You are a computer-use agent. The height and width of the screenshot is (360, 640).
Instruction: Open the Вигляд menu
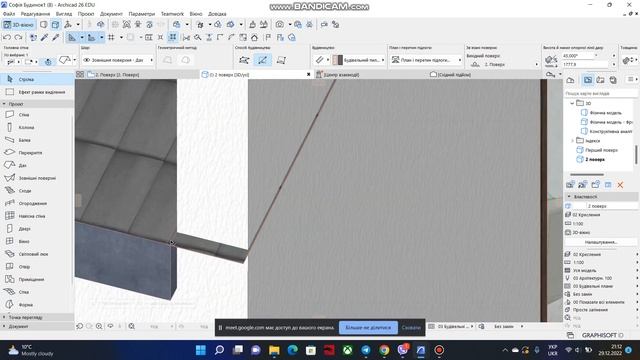[64, 14]
